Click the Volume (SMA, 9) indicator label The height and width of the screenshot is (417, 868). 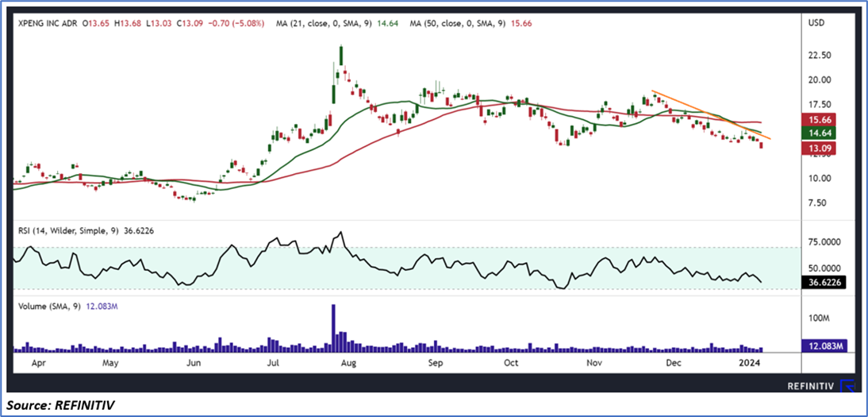pos(48,307)
